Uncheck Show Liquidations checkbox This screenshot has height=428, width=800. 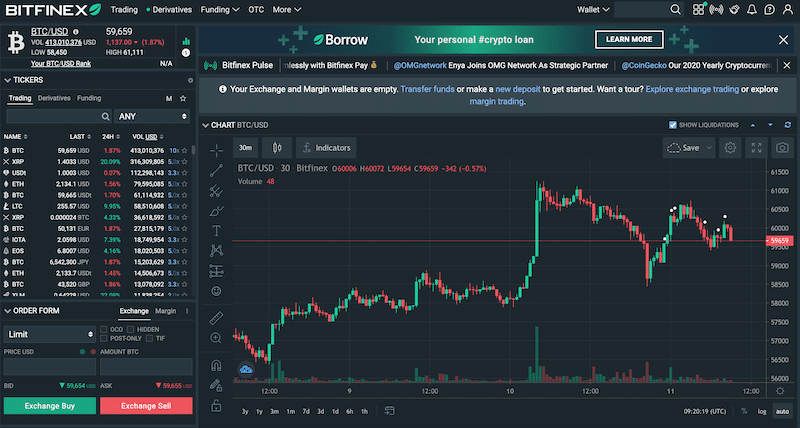tap(672, 125)
